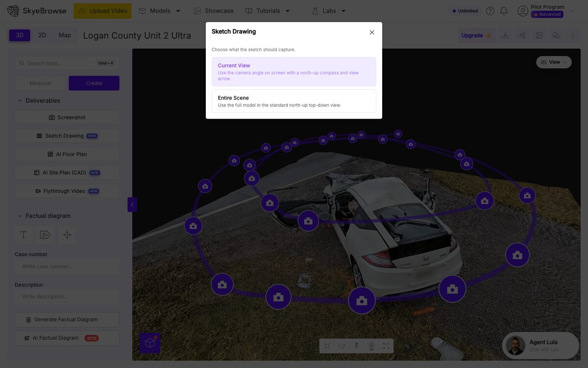This screenshot has width=588, height=368.
Task: Click the share icon in the header
Action: click(522, 35)
